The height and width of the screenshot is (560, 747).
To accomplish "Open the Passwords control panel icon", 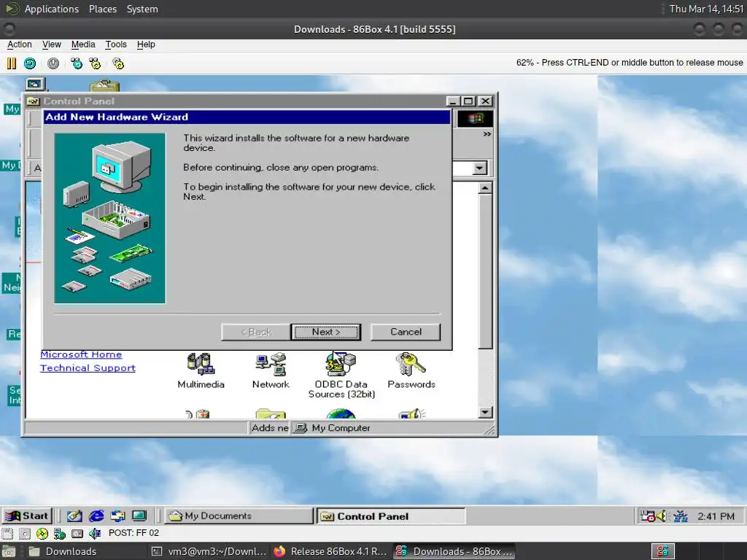I will pyautogui.click(x=411, y=370).
